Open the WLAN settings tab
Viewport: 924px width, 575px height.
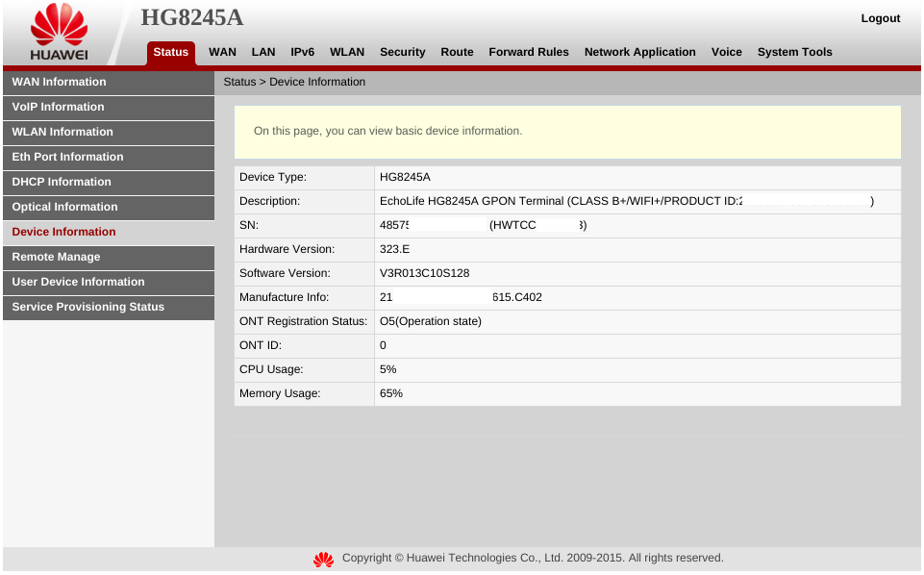(347, 52)
